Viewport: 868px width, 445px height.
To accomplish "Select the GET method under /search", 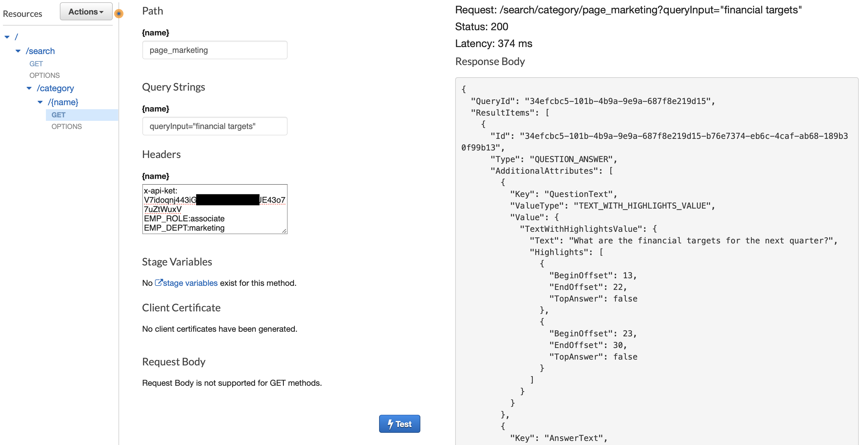I will point(36,64).
